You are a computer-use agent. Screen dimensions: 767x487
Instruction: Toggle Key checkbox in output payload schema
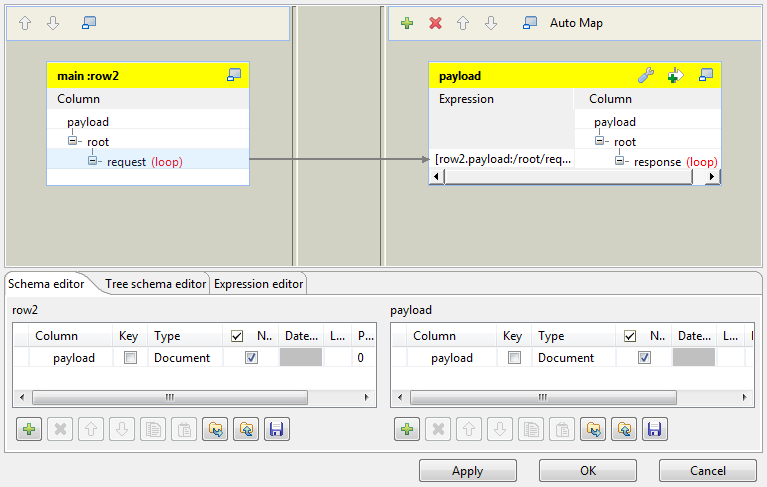coord(514,358)
